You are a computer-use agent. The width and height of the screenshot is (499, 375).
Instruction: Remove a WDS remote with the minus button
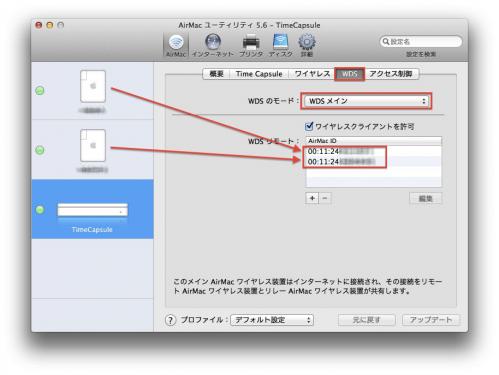pyautogui.click(x=325, y=198)
